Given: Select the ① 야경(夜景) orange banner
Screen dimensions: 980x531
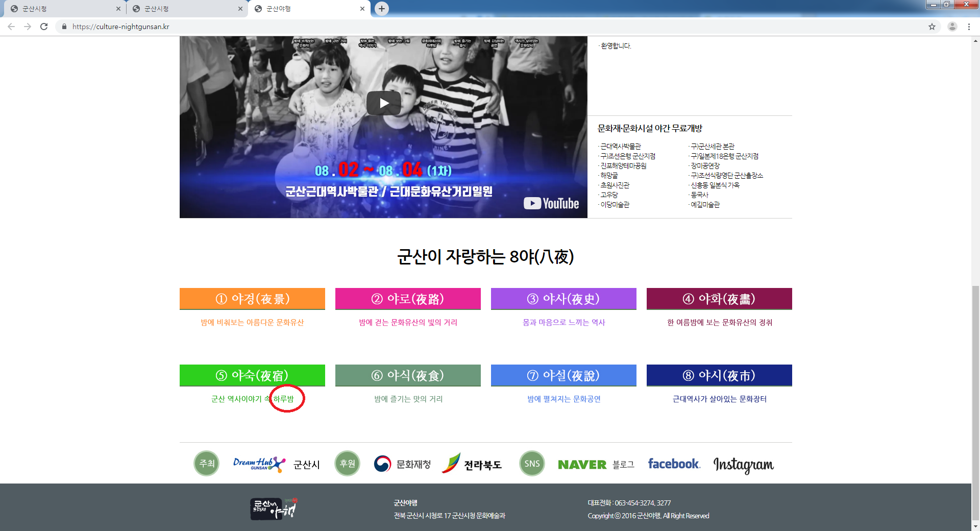Looking at the screenshot, I should click(252, 299).
